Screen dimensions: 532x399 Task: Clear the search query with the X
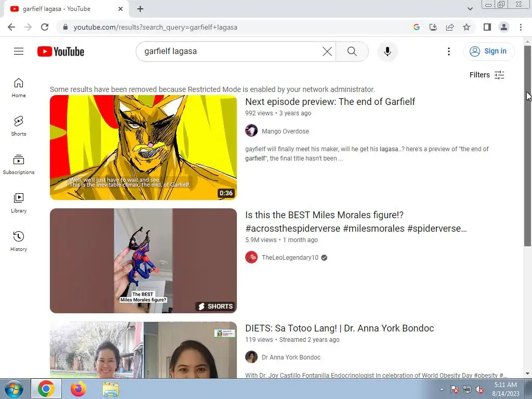coord(327,51)
